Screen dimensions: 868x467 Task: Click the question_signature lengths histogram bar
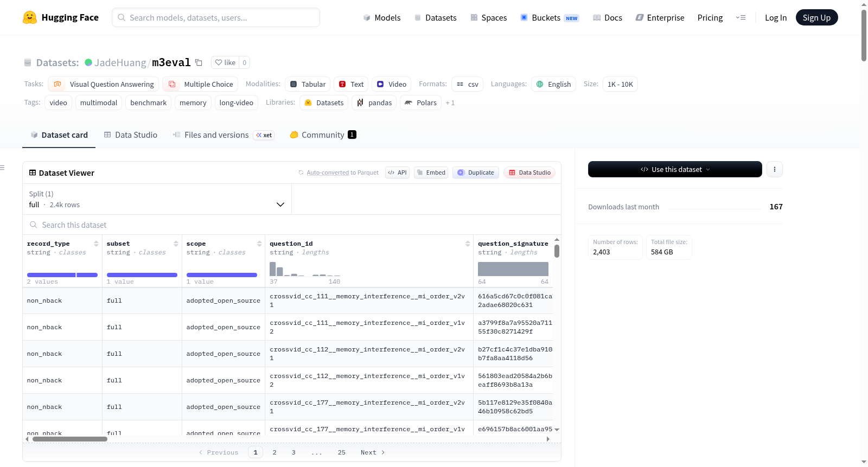(x=513, y=269)
